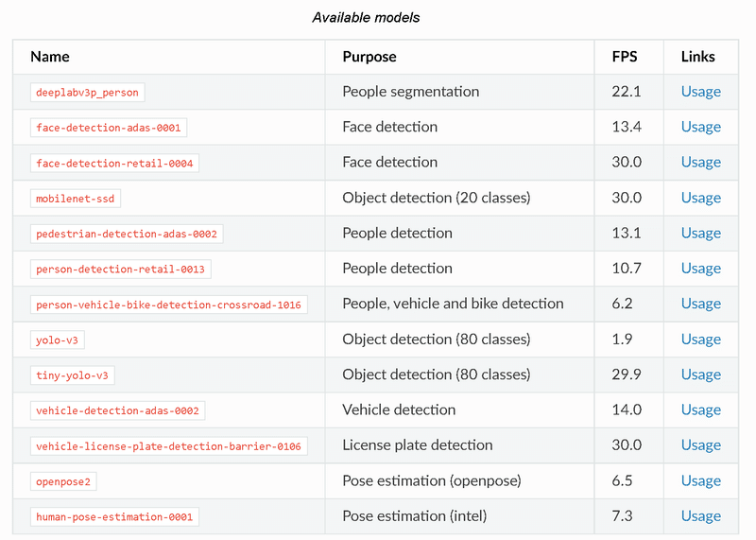Open Usage link for deeplabv3p_person
756x540 pixels.
pyautogui.click(x=700, y=92)
